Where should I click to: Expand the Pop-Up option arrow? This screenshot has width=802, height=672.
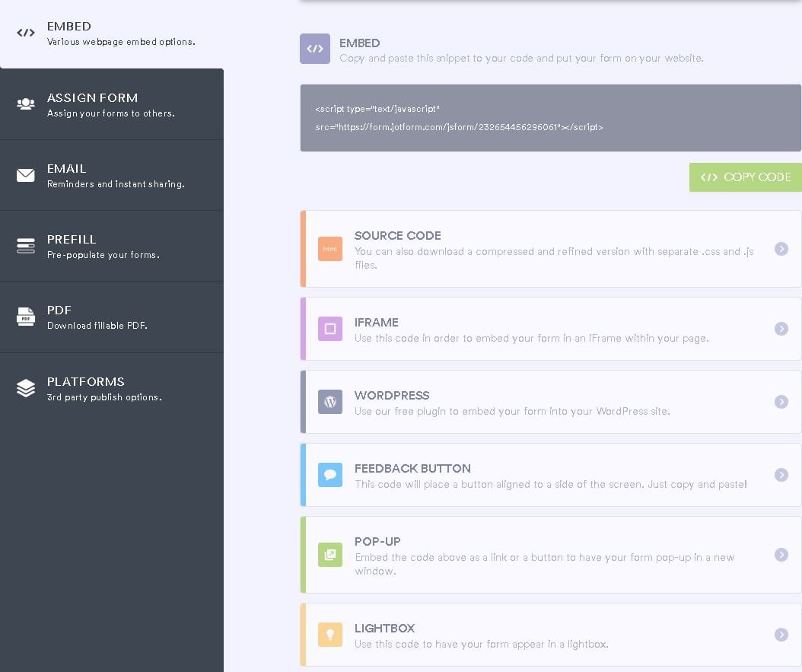click(x=781, y=555)
